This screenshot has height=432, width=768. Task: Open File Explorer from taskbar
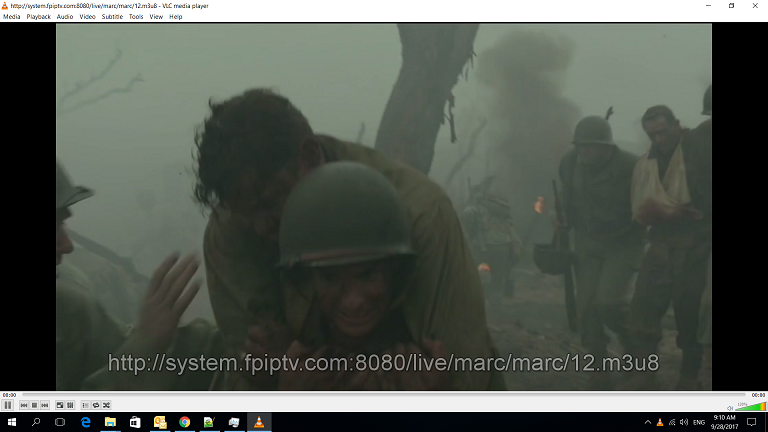pos(110,422)
